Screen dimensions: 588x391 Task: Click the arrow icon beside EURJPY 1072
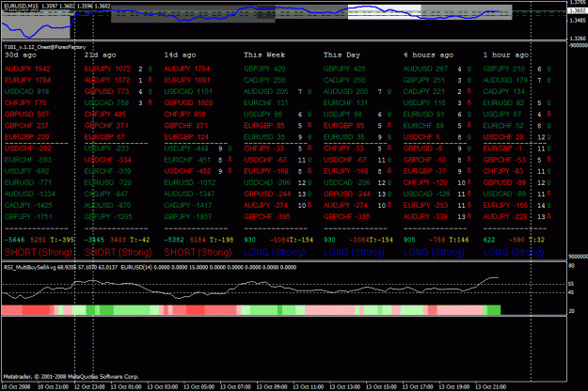pyautogui.click(x=150, y=69)
